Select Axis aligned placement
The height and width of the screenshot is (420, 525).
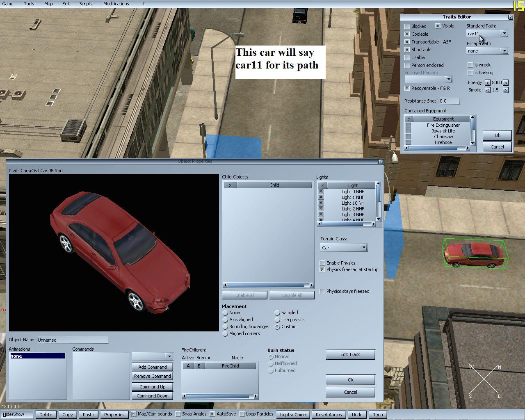225,320
